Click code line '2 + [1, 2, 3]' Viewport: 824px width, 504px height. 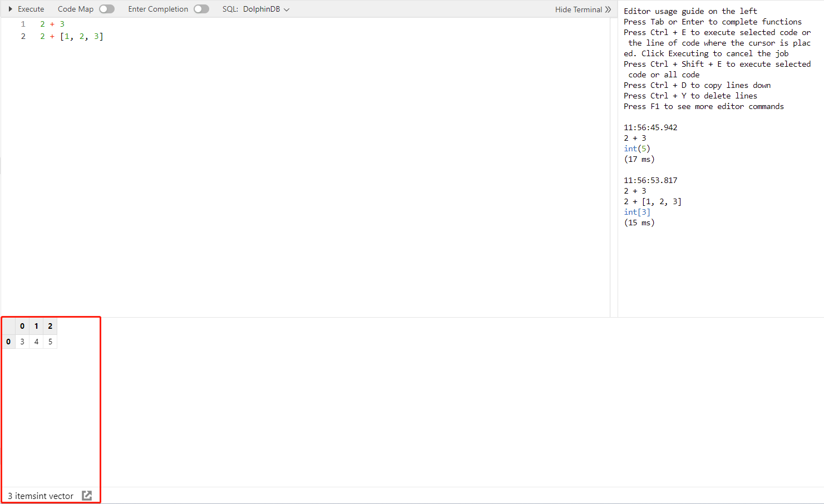[x=72, y=36]
